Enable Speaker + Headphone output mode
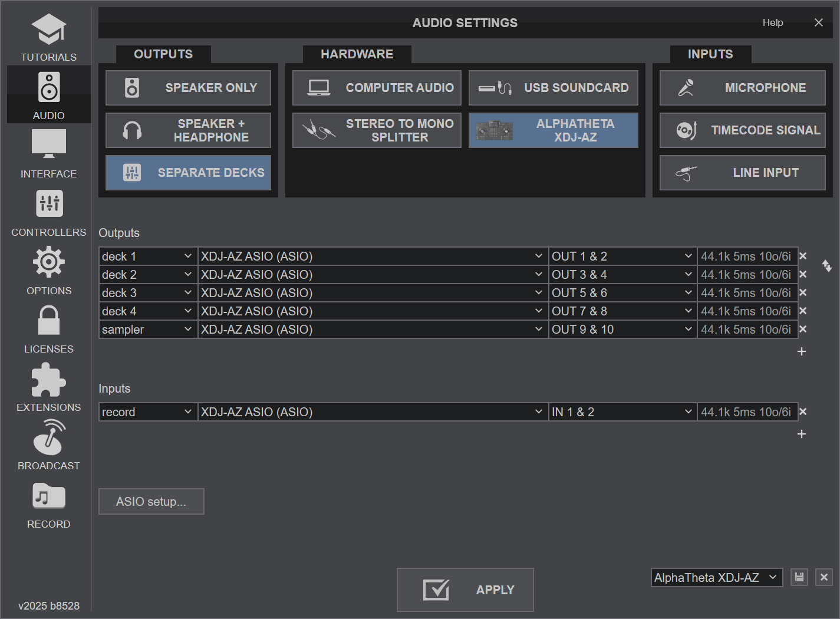Viewport: 840px width, 619px height. [x=188, y=130]
